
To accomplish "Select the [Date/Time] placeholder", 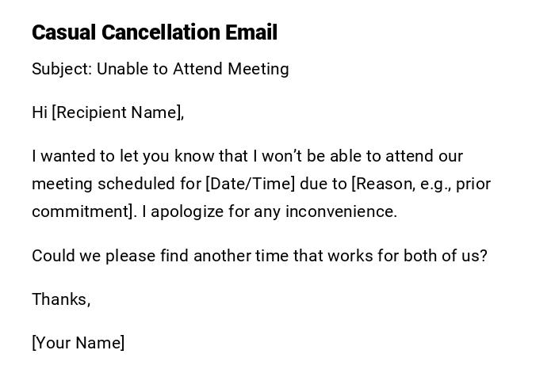I will (250, 184).
